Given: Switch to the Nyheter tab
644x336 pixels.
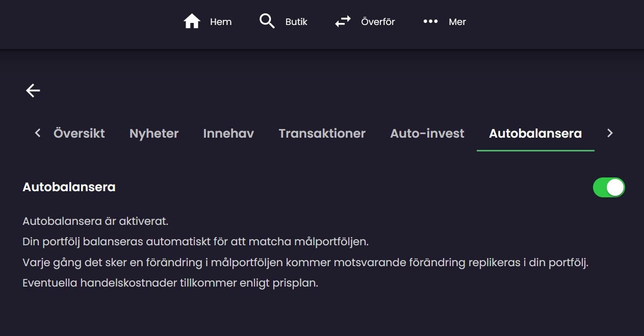Looking at the screenshot, I should point(154,134).
